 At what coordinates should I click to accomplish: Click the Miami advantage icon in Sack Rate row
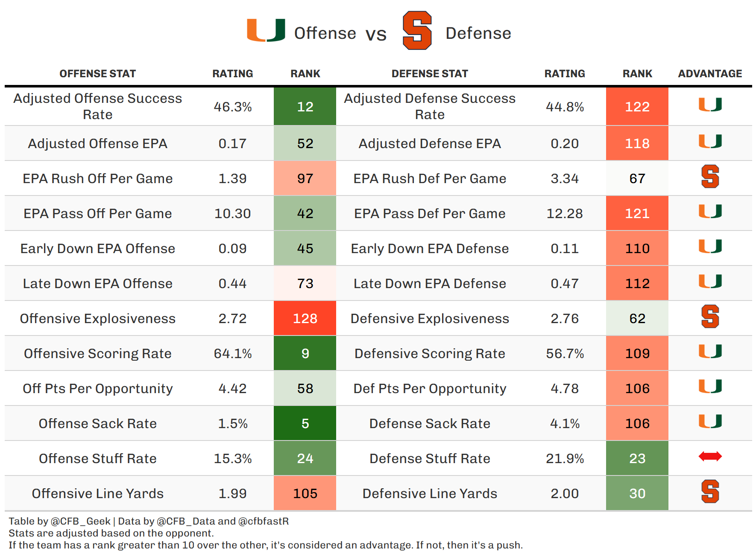710,421
